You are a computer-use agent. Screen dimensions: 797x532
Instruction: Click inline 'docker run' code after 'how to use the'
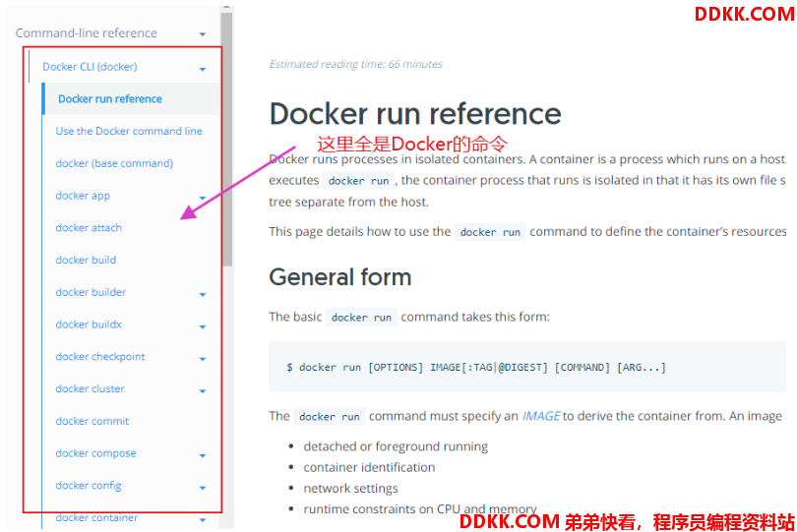click(491, 232)
